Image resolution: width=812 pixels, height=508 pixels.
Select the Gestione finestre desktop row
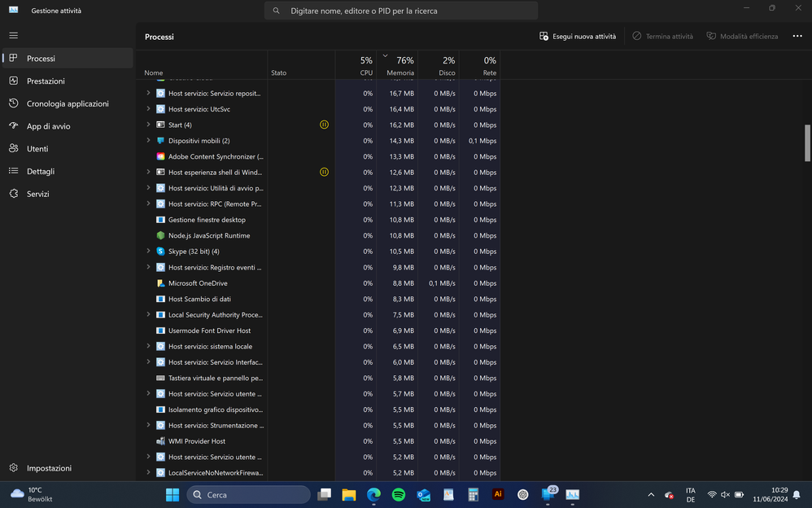[318, 220]
